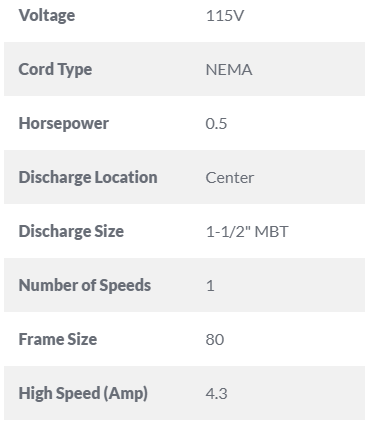The height and width of the screenshot is (421, 367).
Task: Select the Center discharge location value
Action: (230, 178)
